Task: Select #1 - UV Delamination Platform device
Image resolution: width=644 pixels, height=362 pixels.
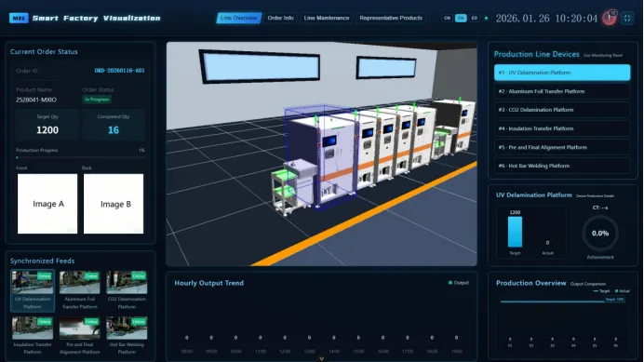Action: coord(562,73)
